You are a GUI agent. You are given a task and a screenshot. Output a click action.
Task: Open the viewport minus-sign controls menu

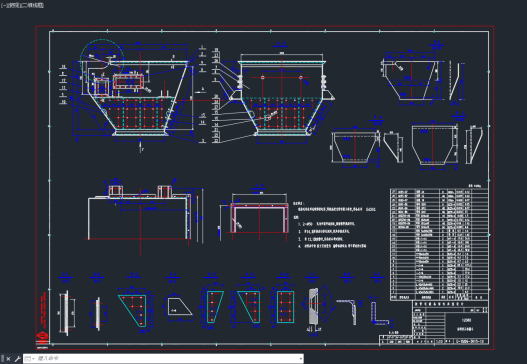[3, 5]
